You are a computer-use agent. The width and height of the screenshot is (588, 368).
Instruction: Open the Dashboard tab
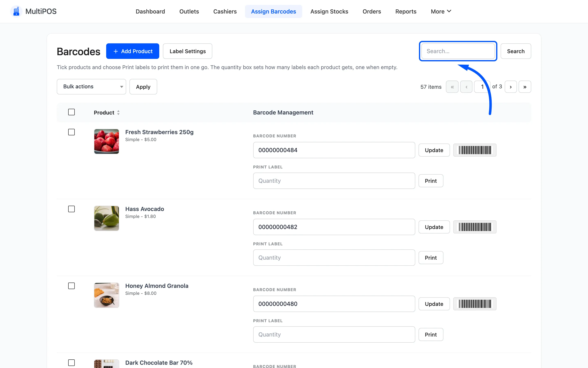(150, 11)
